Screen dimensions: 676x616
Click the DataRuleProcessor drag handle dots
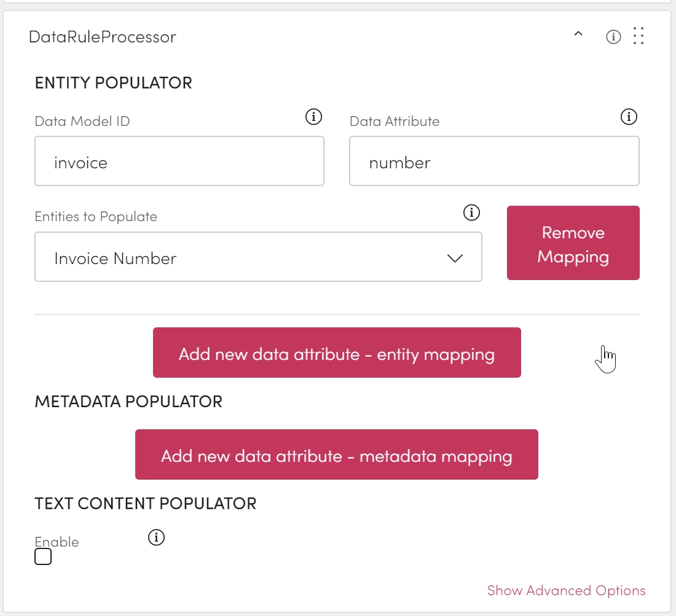tap(639, 36)
